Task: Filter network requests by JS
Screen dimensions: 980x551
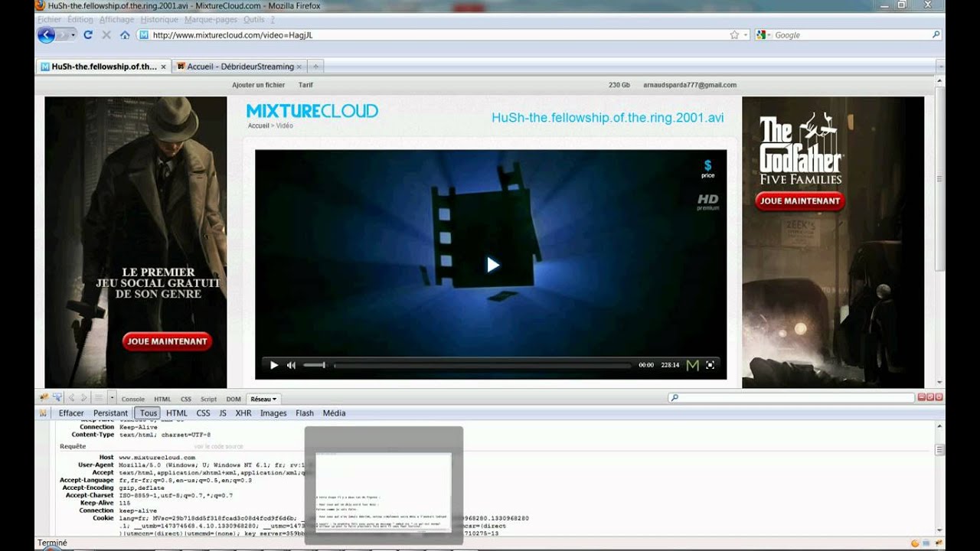Action: click(x=223, y=413)
